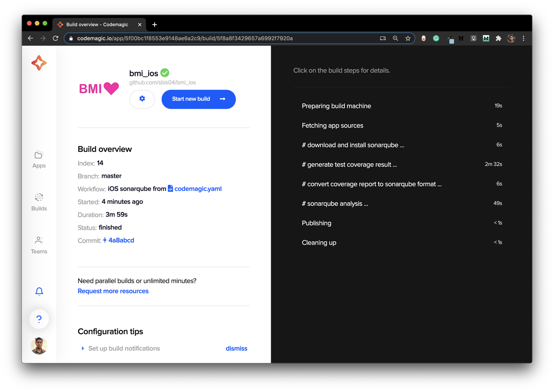Click the green Medium extension icon

point(486,38)
